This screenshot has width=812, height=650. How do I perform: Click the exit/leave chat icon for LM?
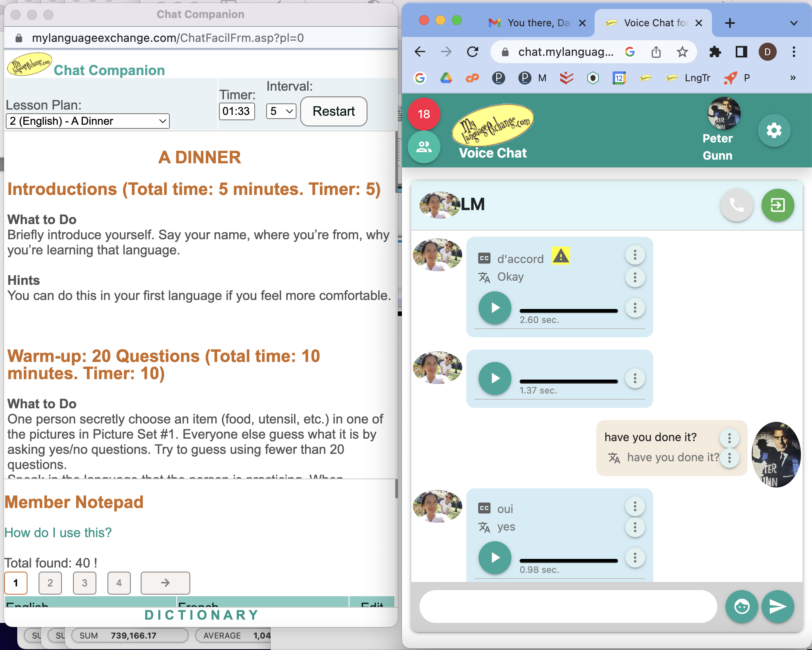(x=777, y=204)
